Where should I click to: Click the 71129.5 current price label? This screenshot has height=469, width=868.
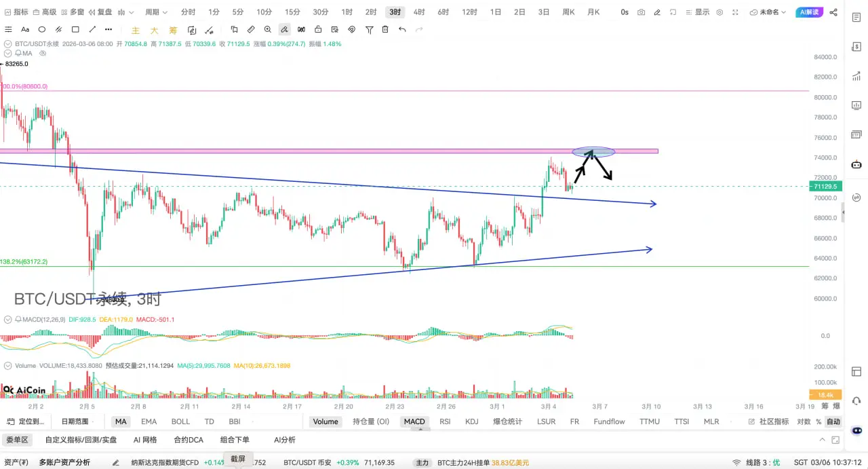pos(825,186)
